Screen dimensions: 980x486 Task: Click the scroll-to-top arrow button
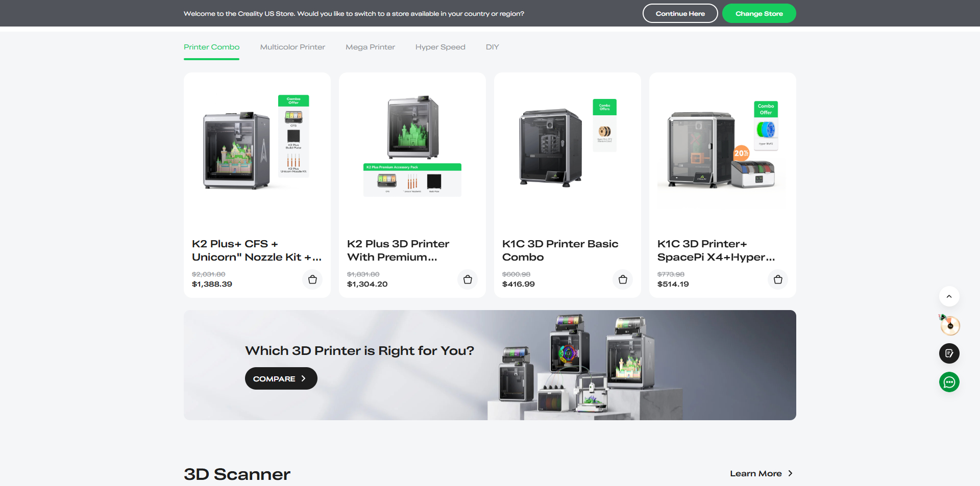click(x=949, y=296)
